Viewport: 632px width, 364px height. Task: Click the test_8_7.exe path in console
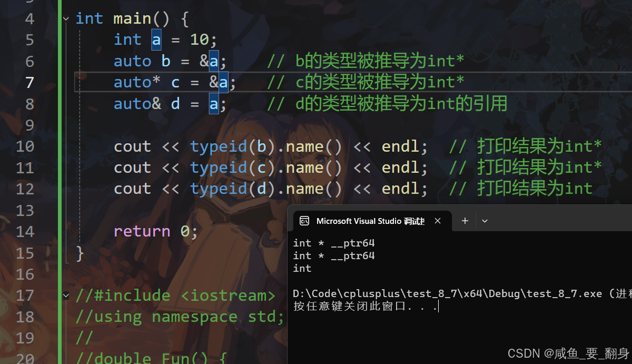[447, 294]
